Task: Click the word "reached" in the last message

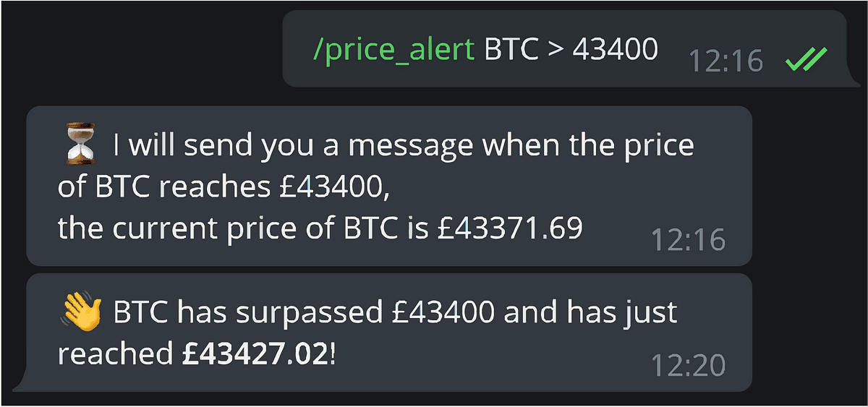Action: (x=116, y=354)
